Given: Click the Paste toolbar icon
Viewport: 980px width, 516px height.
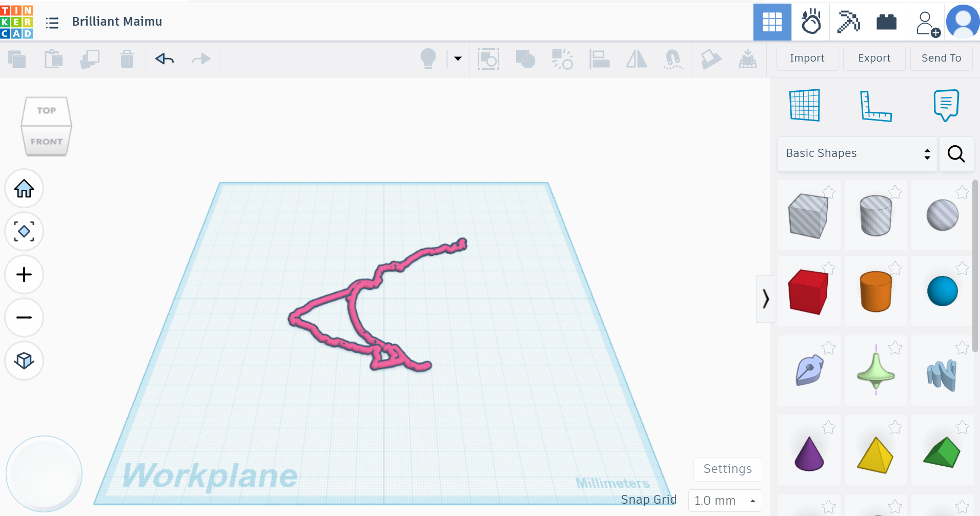Looking at the screenshot, I should pos(53,59).
